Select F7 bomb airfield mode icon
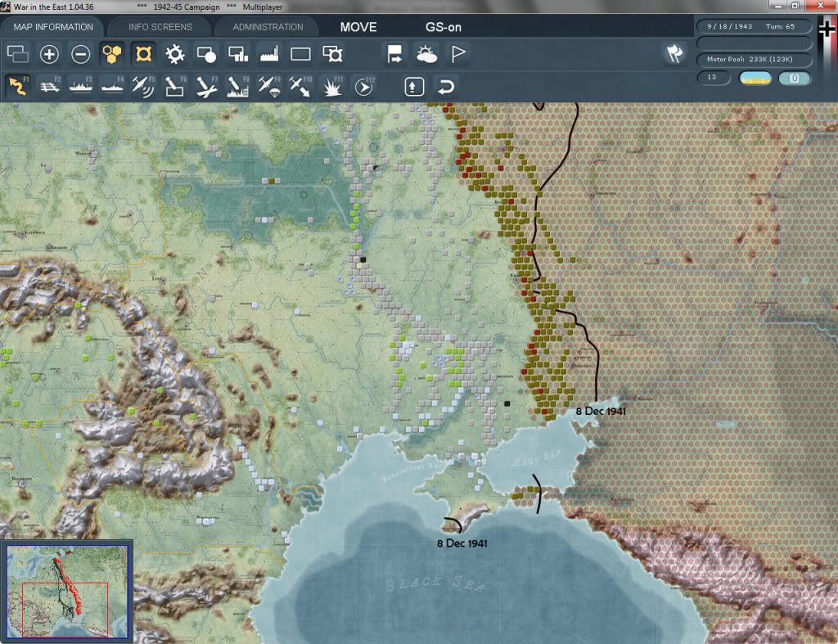Screen dimensions: 838x644 point(206,86)
